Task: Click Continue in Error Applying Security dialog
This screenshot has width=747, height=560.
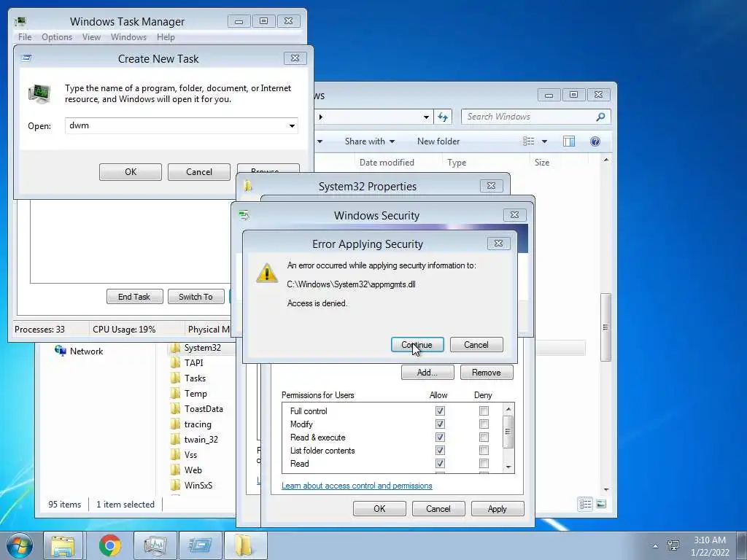Action: coord(417,345)
